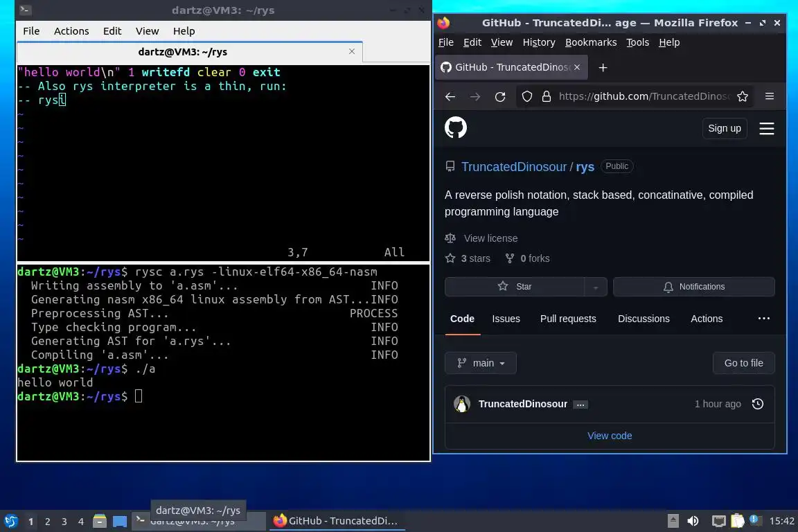The image size is (798, 532).
Task: Reload the GitHub page
Action: pyautogui.click(x=500, y=97)
